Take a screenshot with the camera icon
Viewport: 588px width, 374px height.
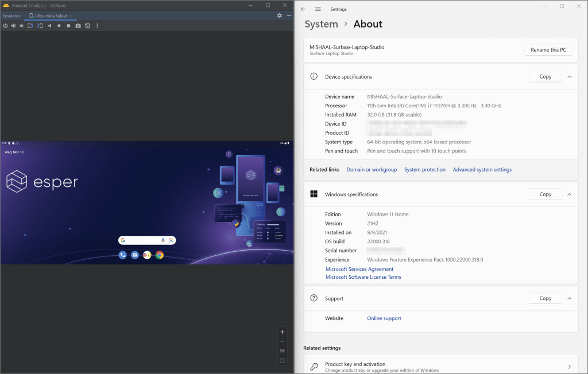[78, 25]
